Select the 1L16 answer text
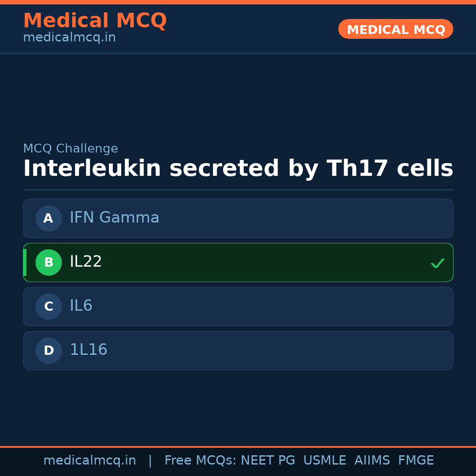 point(88,350)
